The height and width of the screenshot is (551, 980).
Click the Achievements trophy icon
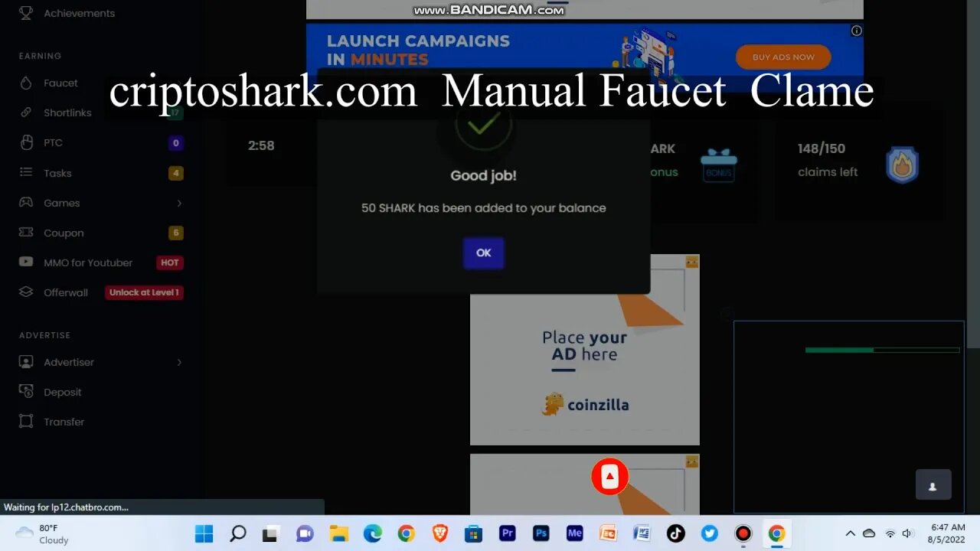(x=26, y=13)
